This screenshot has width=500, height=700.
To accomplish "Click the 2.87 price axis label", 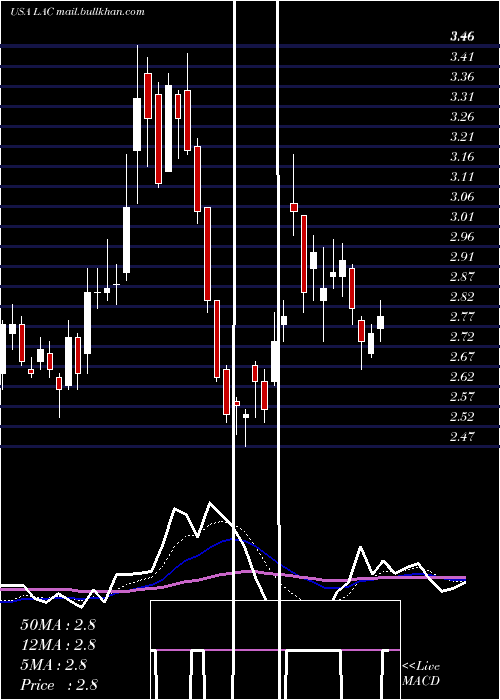I will (462, 277).
